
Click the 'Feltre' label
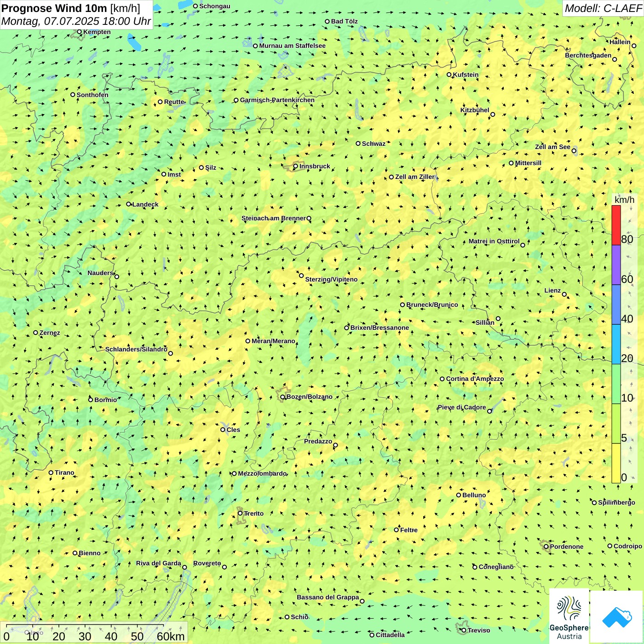coord(409,530)
